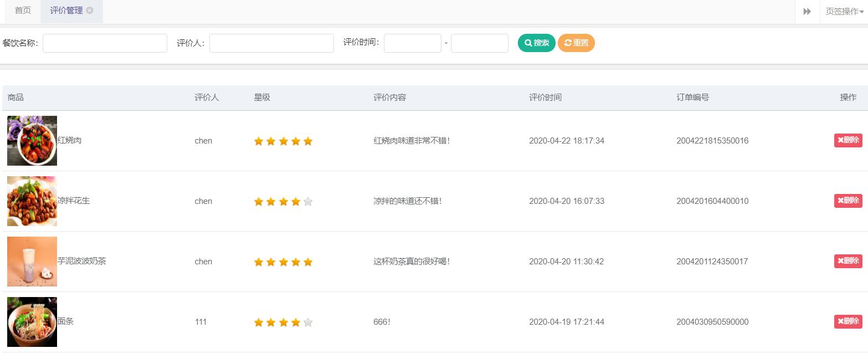Screen dimensions: 868x353
Task: Click the first star in the 面条 row
Action: [x=259, y=322]
